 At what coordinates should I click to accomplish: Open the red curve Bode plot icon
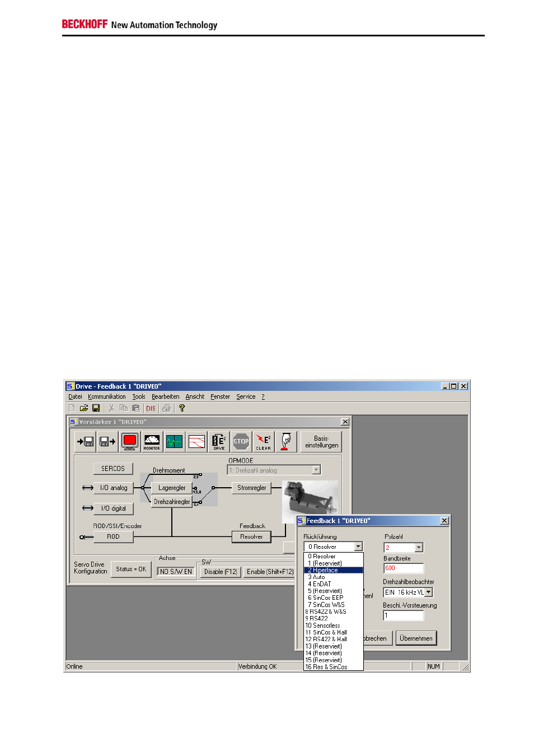196,442
